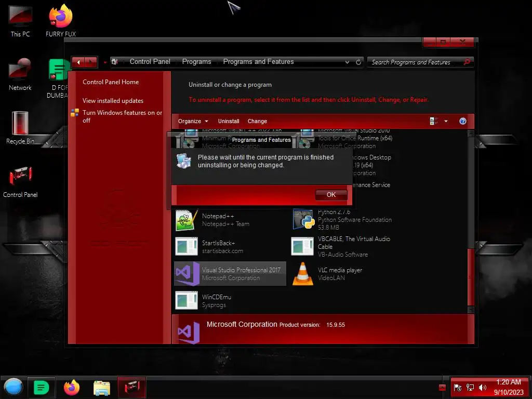Open Control Panel Home link
The height and width of the screenshot is (399, 532).
(111, 82)
